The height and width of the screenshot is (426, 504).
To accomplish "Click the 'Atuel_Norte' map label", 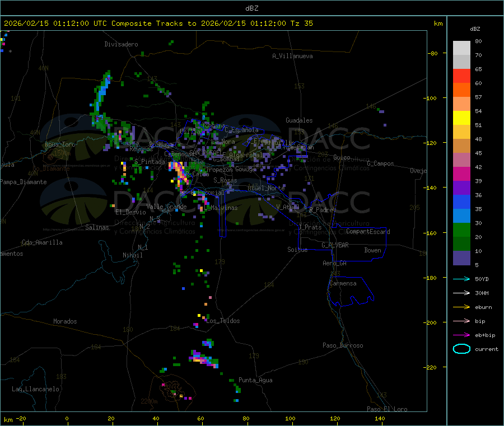I will [266, 188].
